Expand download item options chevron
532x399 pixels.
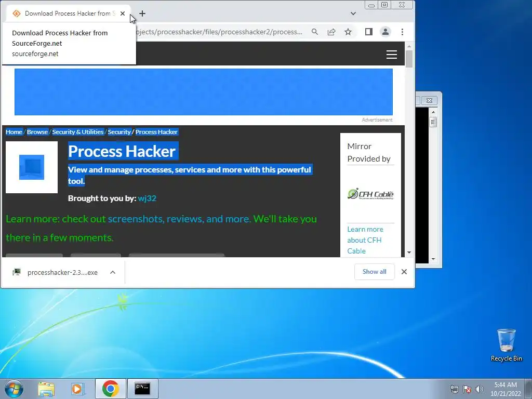[x=113, y=272]
